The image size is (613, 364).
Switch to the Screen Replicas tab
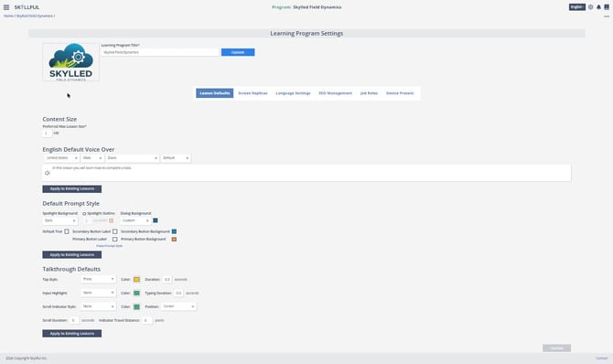pyautogui.click(x=253, y=93)
